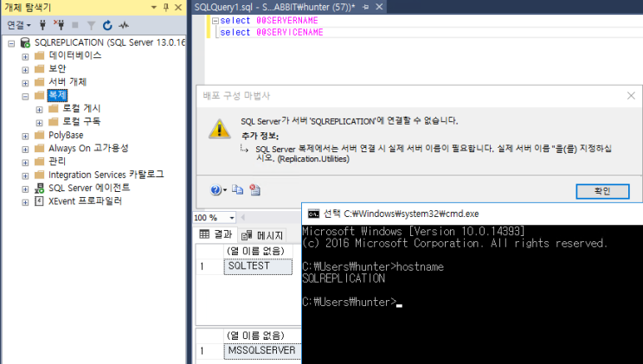This screenshot has width=643, height=364.
Task: Collapse the SQLREPLICATION server node
Action: (11, 43)
